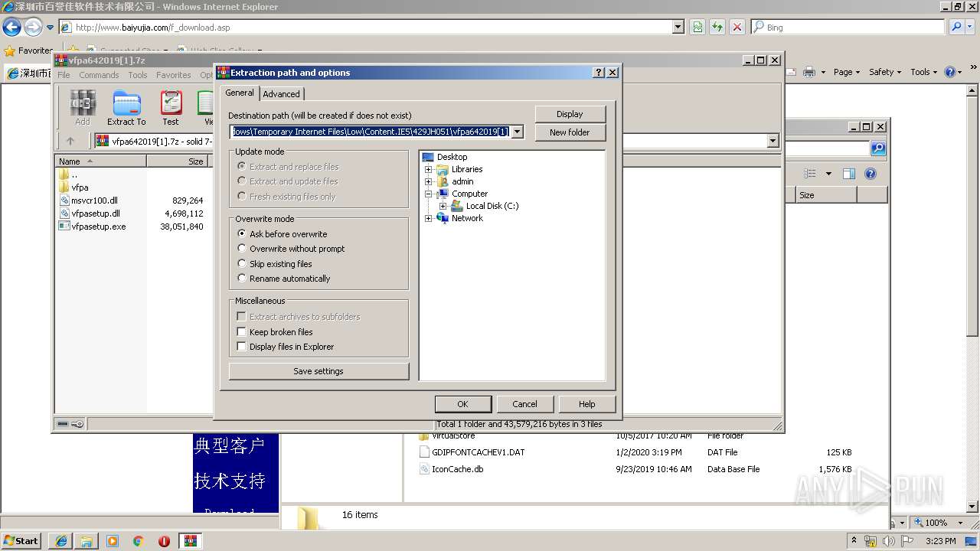Switch to the General tab
Viewport: 980px width, 551px height.
(x=240, y=93)
